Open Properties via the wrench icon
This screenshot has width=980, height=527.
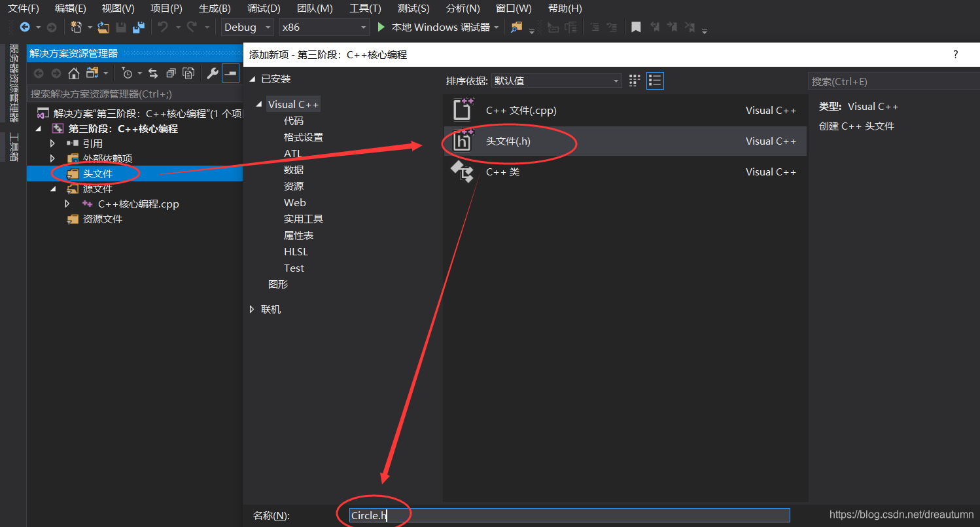pos(213,73)
